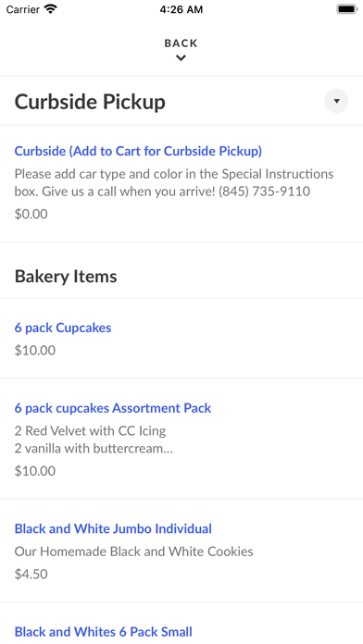Click the Assortment Pack $10.00 price
This screenshot has height=644, width=363.
[x=35, y=471]
